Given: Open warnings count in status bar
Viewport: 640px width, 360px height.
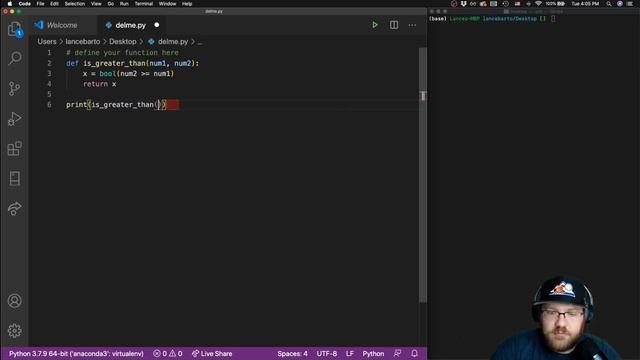Looking at the screenshot, I should click(x=176, y=353).
